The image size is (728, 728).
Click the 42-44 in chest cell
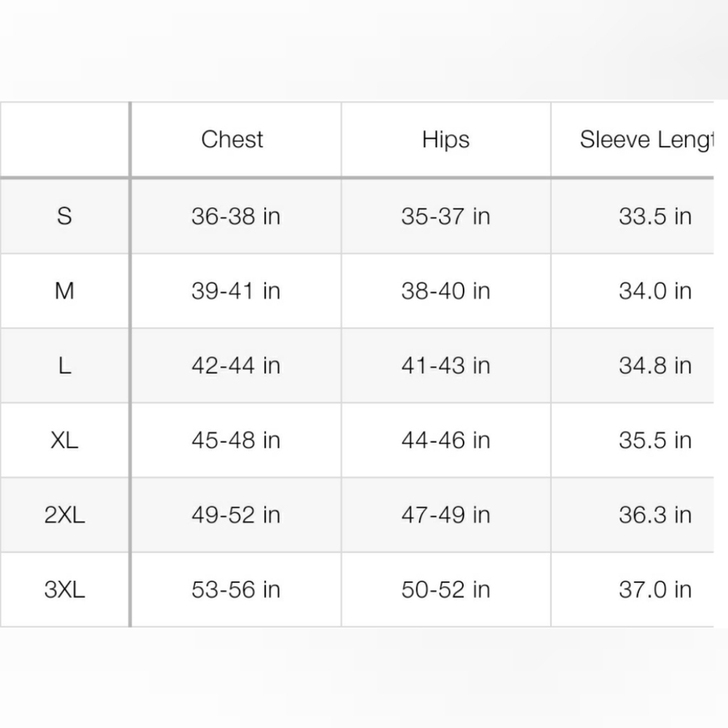(x=236, y=366)
